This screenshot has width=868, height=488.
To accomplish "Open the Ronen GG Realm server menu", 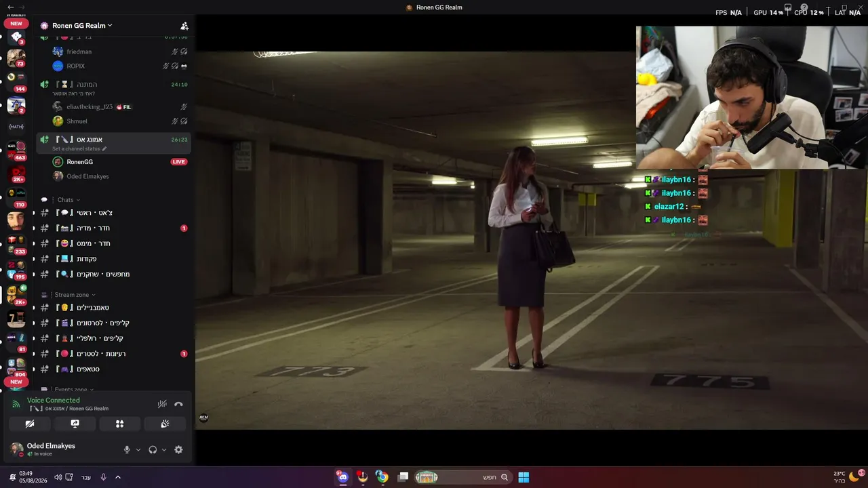I will (x=82, y=26).
